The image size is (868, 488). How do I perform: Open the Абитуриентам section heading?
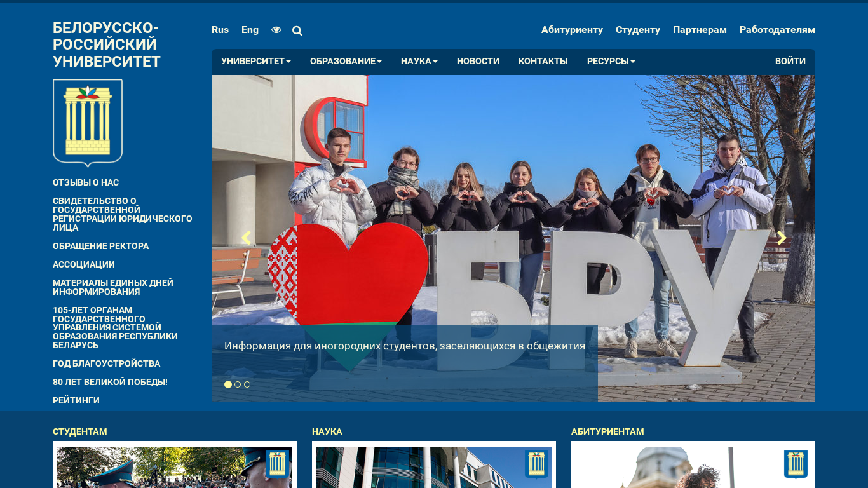point(607,431)
